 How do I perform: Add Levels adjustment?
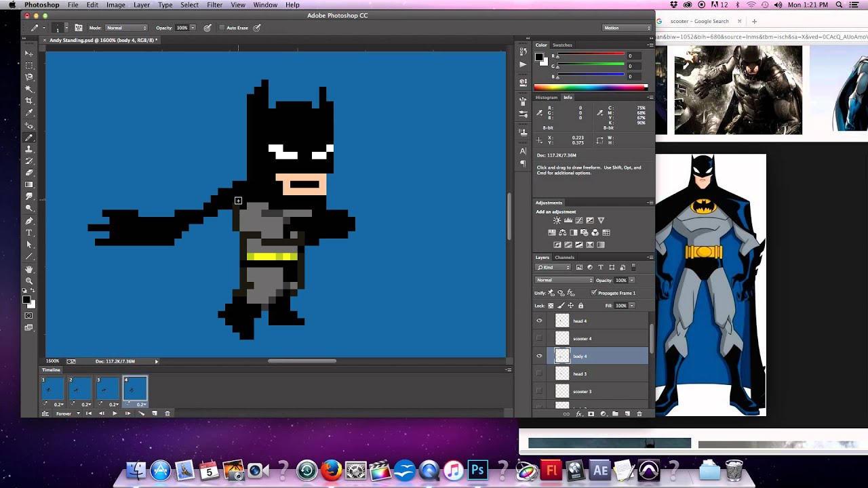click(x=568, y=220)
